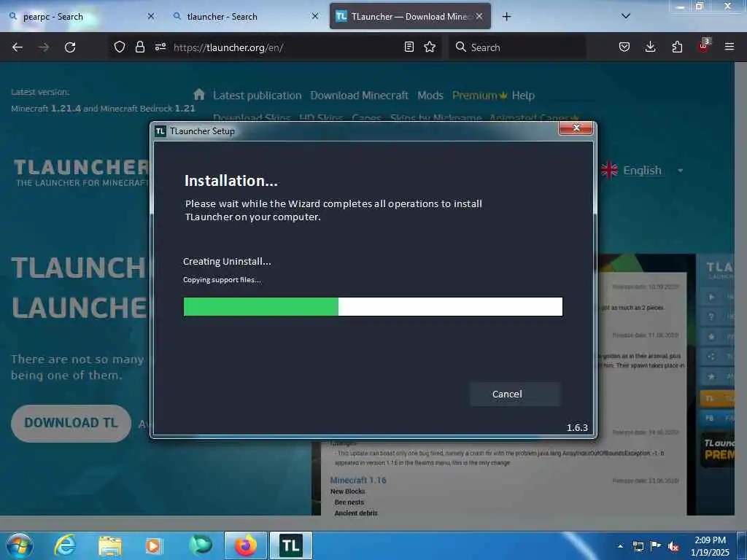Open the Action Center flag icon

click(656, 546)
